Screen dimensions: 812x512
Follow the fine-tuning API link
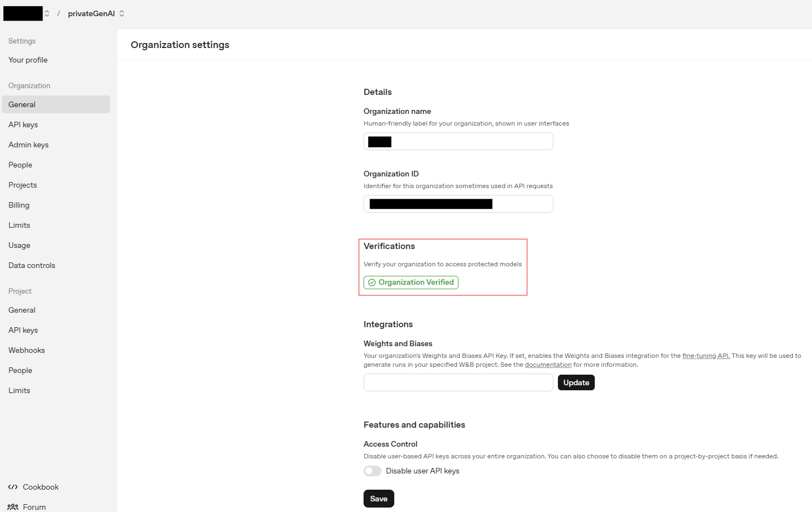(x=706, y=356)
